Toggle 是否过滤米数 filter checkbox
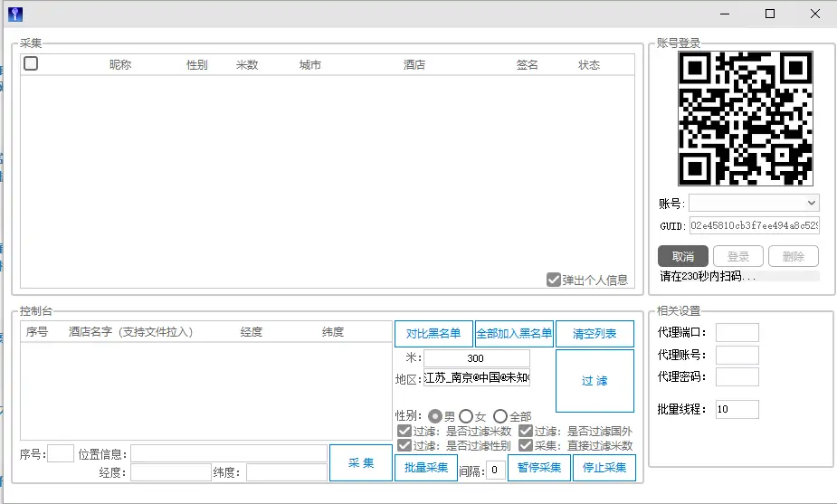 click(404, 431)
